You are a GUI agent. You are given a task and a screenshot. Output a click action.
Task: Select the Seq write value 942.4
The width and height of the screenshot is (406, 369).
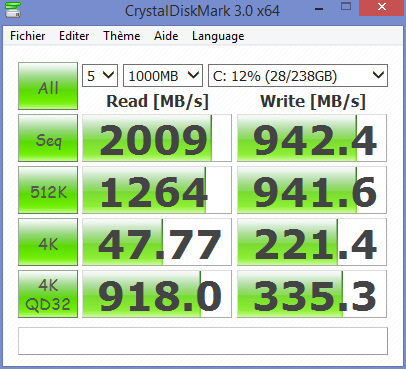pos(312,138)
